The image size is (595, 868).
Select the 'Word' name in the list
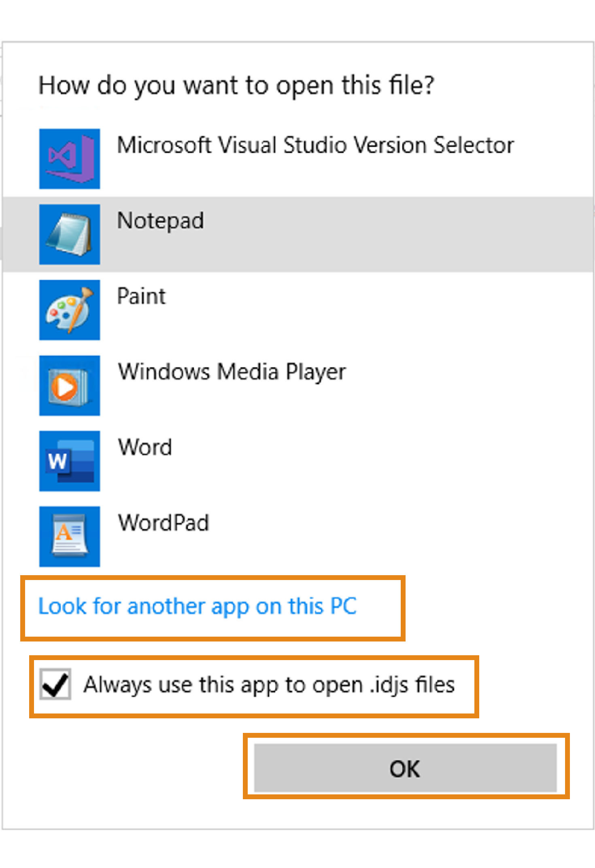(145, 447)
